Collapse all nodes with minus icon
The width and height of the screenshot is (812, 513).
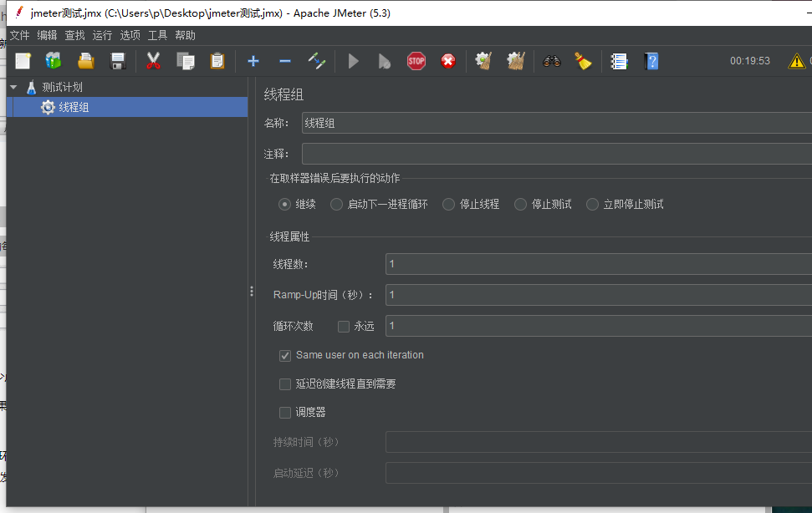tap(285, 62)
